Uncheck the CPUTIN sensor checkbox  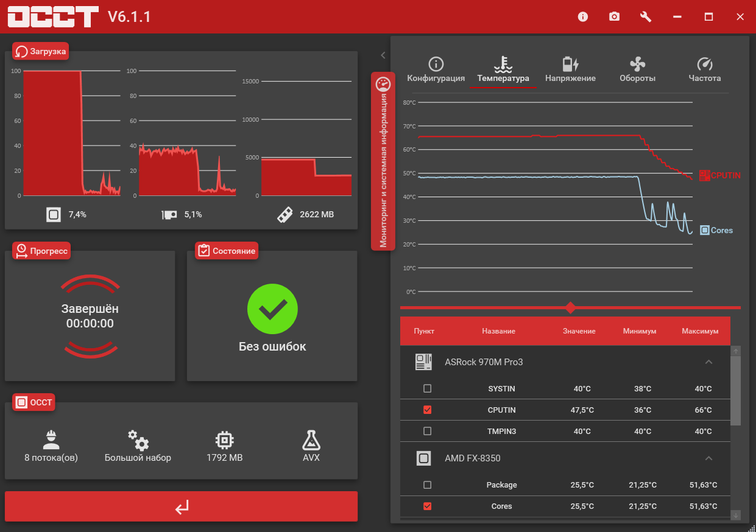tap(427, 410)
